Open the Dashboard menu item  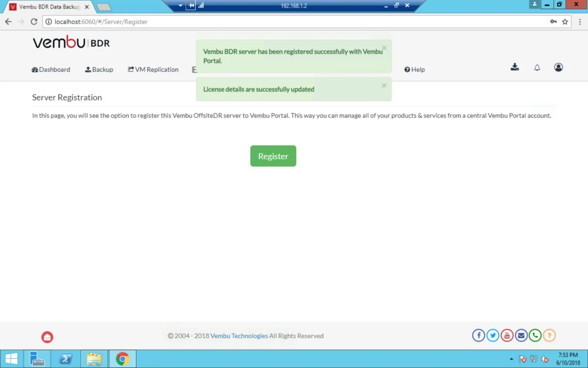pyautogui.click(x=51, y=70)
